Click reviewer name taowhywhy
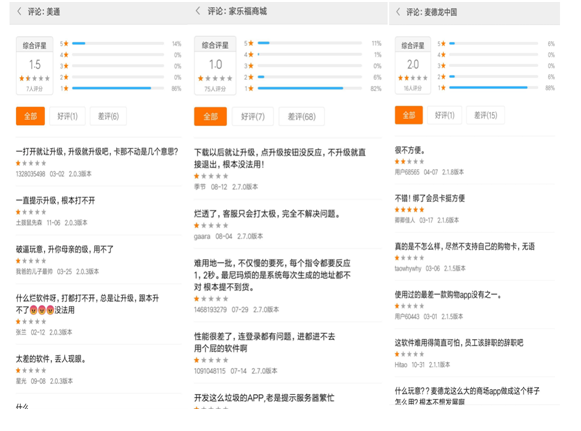This screenshot has width=581, height=431. (x=408, y=268)
